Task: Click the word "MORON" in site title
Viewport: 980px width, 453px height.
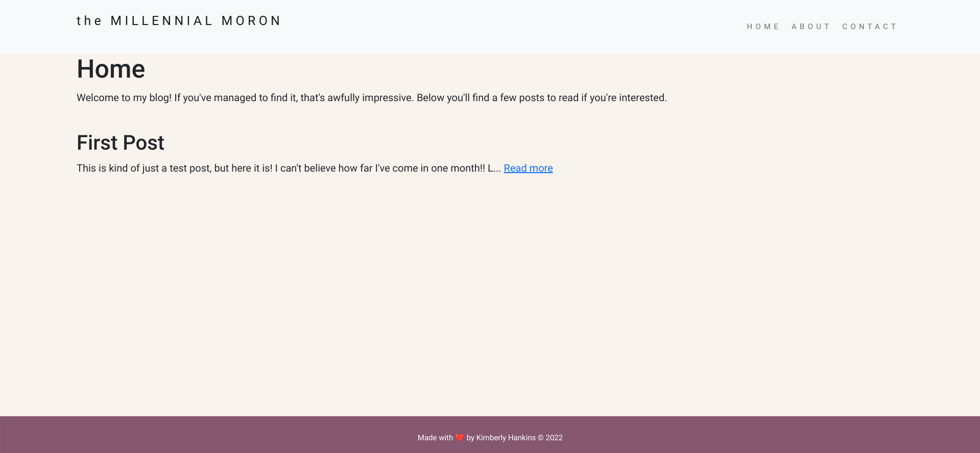Action: [251, 21]
